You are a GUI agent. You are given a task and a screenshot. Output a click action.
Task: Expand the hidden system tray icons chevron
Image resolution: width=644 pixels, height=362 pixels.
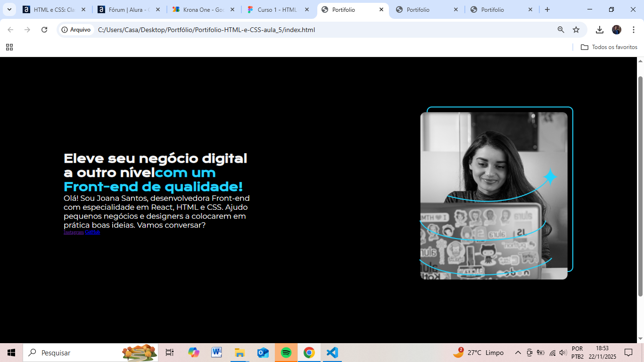click(518, 353)
